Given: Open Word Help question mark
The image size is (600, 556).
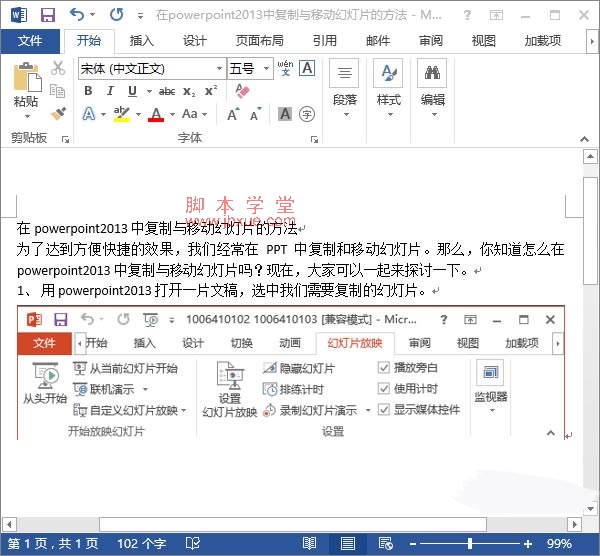Looking at the screenshot, I should [x=467, y=15].
